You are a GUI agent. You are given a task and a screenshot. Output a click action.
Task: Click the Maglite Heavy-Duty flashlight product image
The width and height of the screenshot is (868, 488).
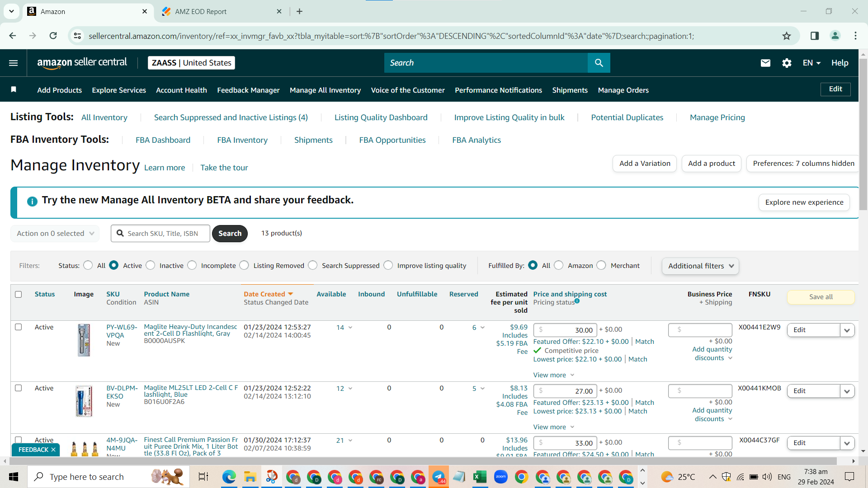tap(84, 340)
